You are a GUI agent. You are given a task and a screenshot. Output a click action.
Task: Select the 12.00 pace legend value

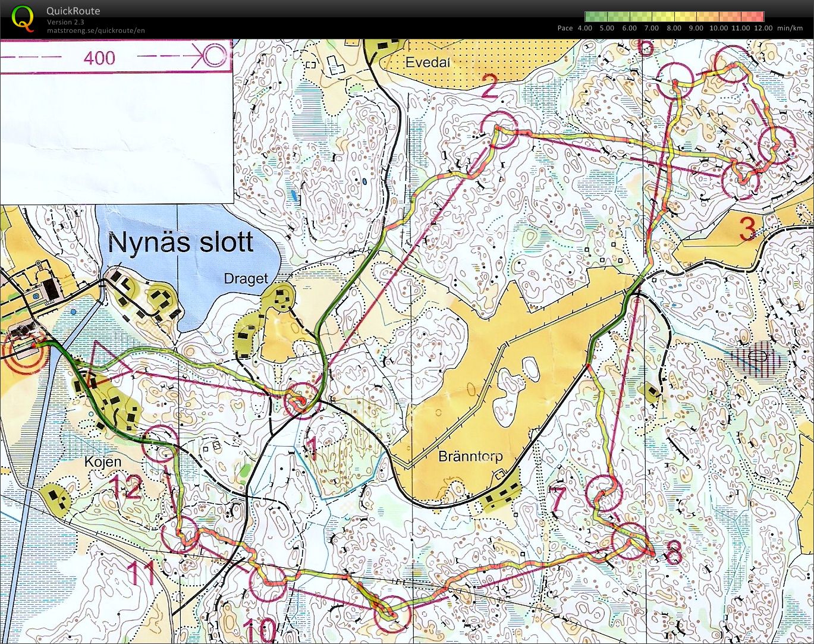(x=763, y=28)
